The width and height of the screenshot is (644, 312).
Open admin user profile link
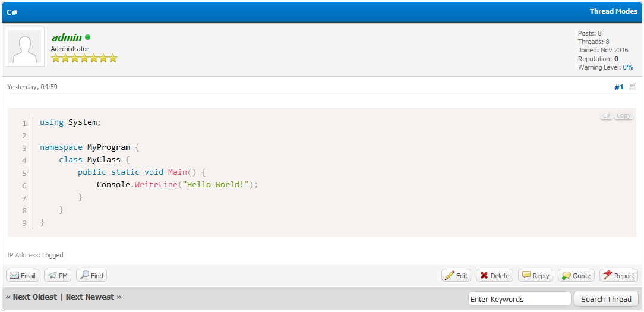[x=67, y=37]
